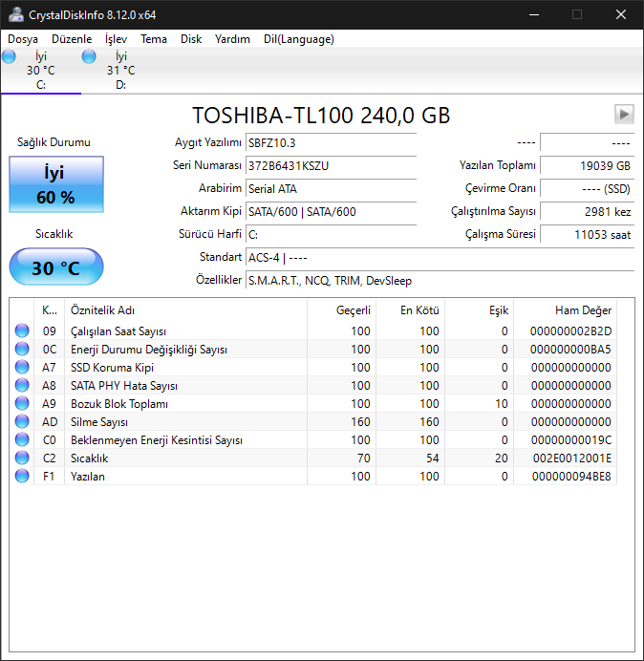Click the TOSHIBA-TL100 240,0 GB model title

click(x=321, y=116)
